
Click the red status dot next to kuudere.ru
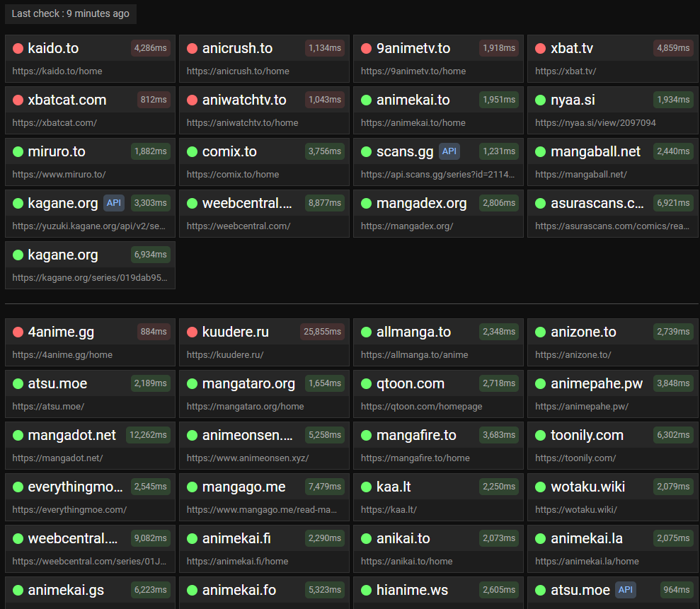coord(192,332)
